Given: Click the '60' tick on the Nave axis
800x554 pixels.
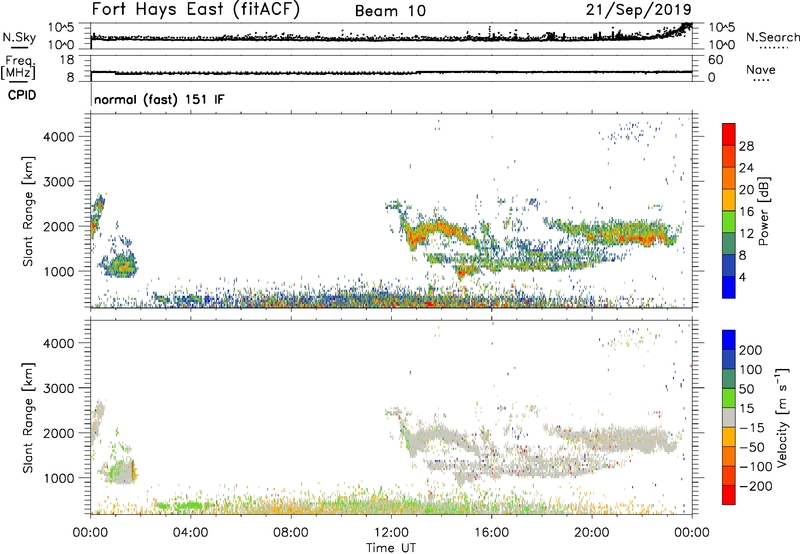Looking at the screenshot, I should point(715,60).
